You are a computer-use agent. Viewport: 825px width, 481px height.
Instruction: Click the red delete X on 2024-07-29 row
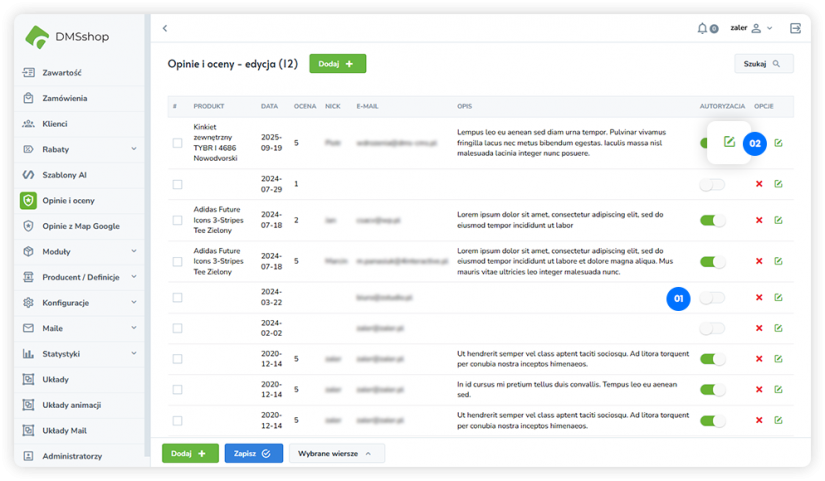point(759,184)
